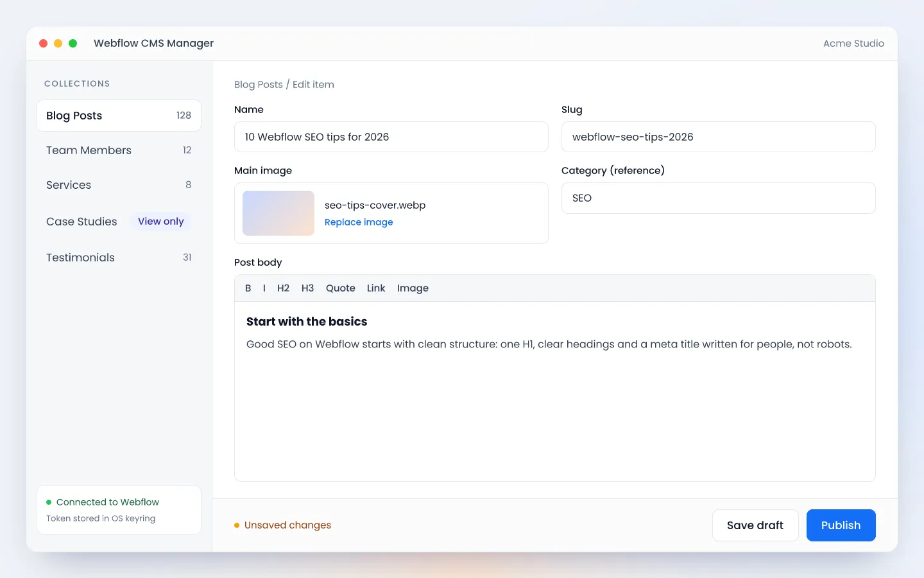Apply italic formatting with I button
The width and height of the screenshot is (924, 578).
(x=264, y=288)
